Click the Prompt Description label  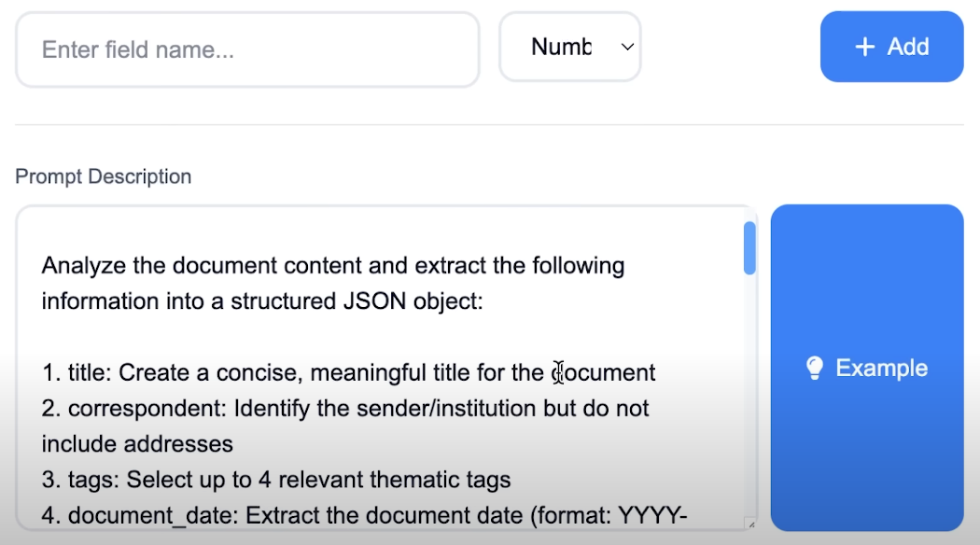click(103, 176)
